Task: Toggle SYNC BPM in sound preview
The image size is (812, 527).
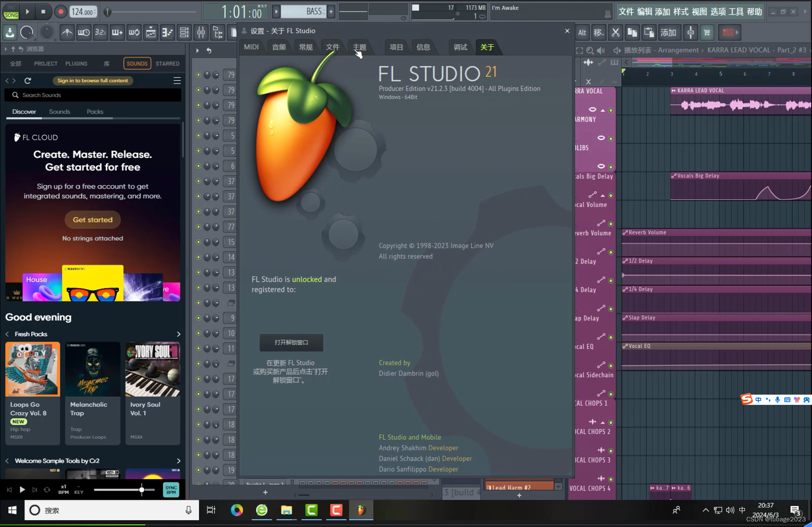Action: coord(171,489)
